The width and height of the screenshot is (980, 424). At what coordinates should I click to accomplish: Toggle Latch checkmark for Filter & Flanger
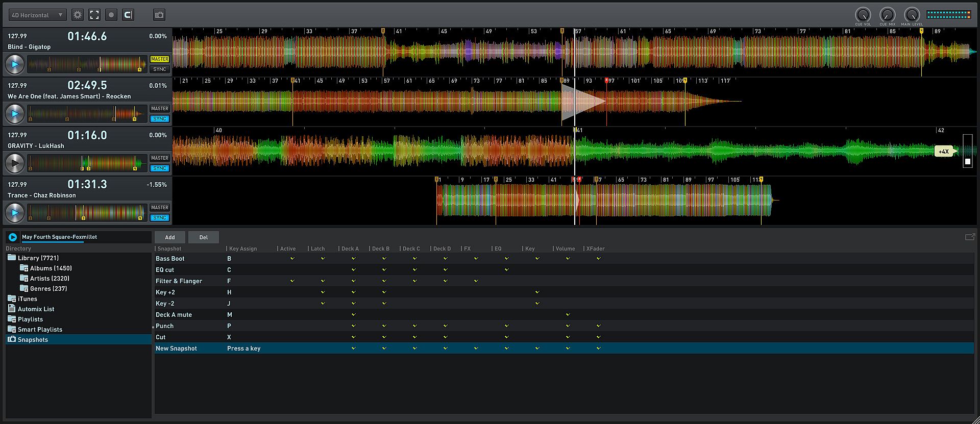point(323,281)
